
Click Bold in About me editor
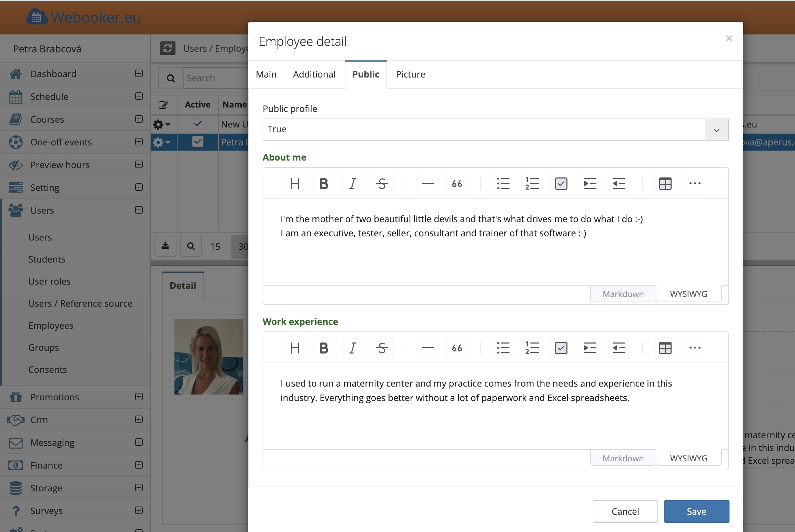coord(324,184)
